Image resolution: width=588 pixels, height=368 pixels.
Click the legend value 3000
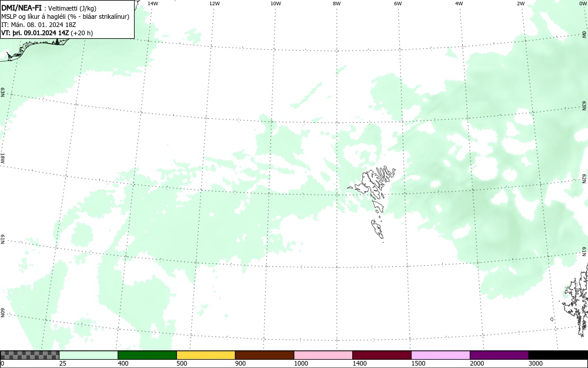[536, 363]
